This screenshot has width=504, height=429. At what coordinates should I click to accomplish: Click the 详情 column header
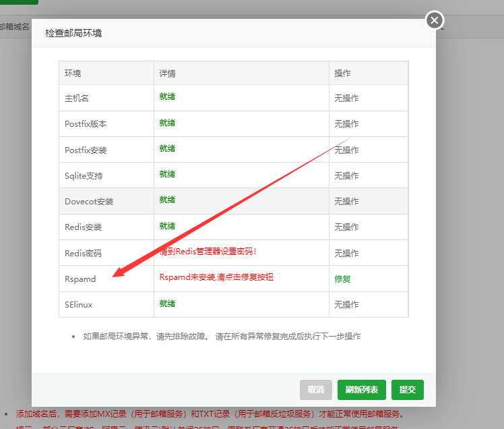point(168,74)
